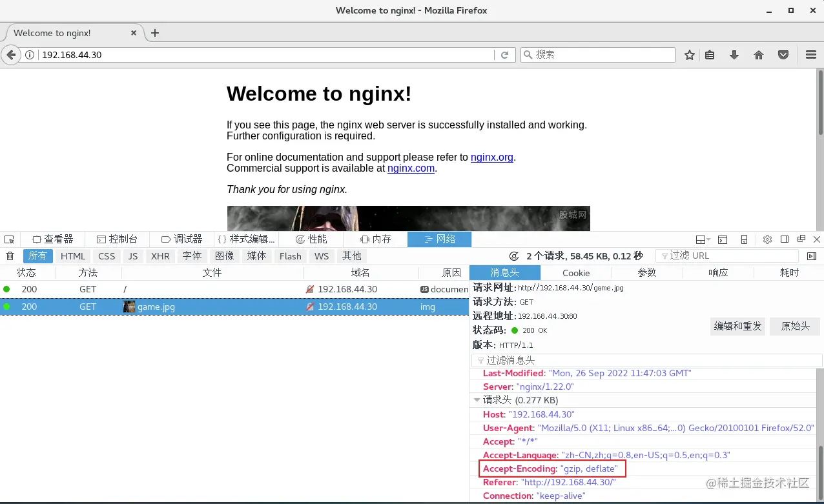Viewport: 824px width, 504px height.
Task: Toggle the split console icon
Action: click(x=723, y=239)
